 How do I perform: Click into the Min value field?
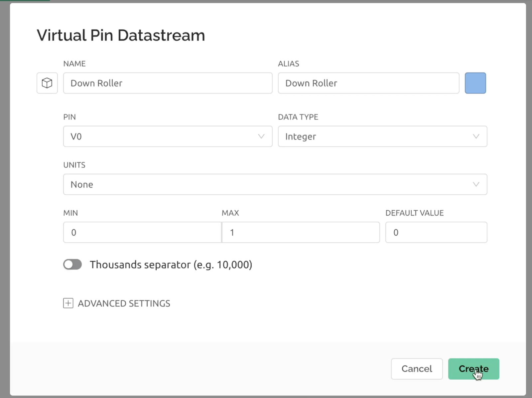(142, 232)
